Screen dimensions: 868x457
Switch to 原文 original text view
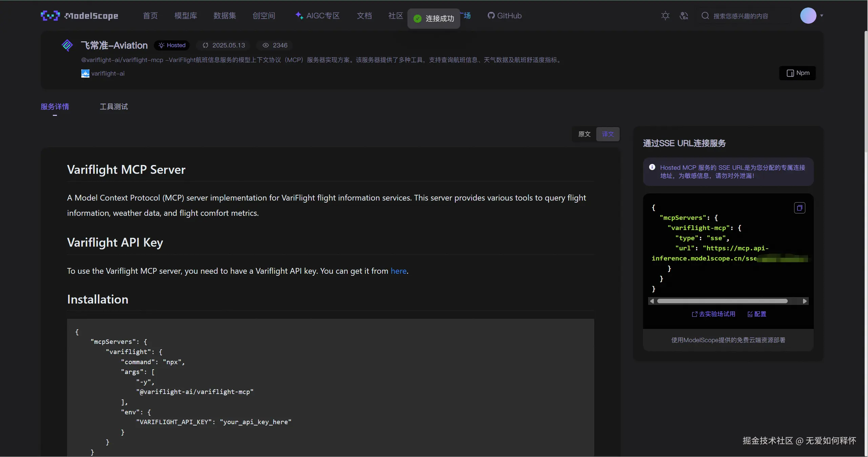pos(584,134)
